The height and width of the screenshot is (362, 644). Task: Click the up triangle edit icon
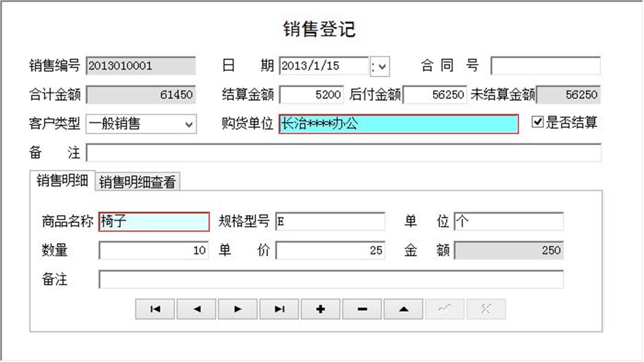coord(403,309)
